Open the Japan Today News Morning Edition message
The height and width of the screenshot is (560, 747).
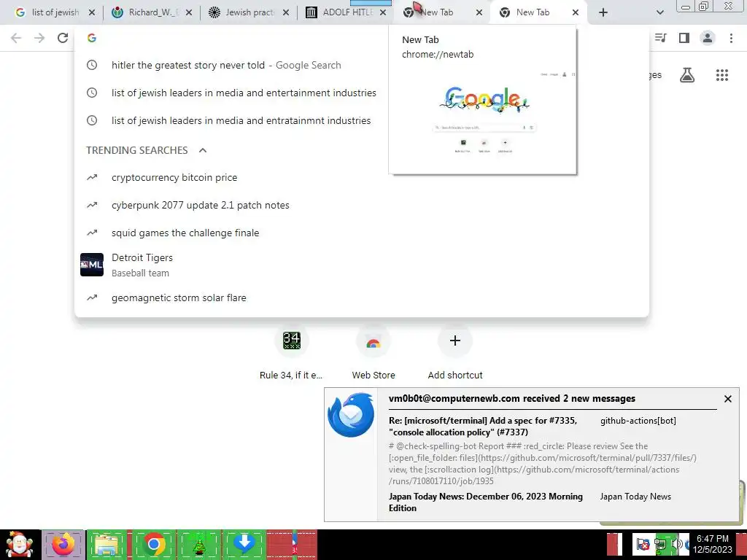tap(485, 502)
